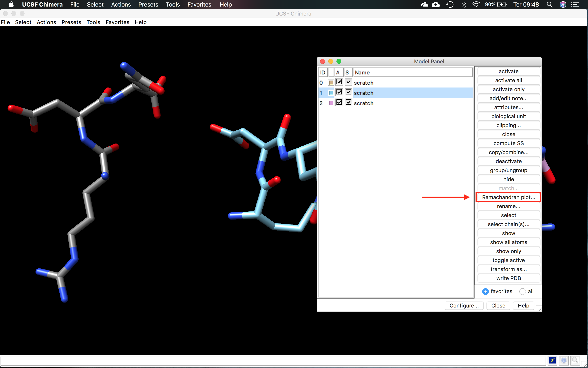Click the close model button
Image resolution: width=588 pixels, height=368 pixels.
509,134
